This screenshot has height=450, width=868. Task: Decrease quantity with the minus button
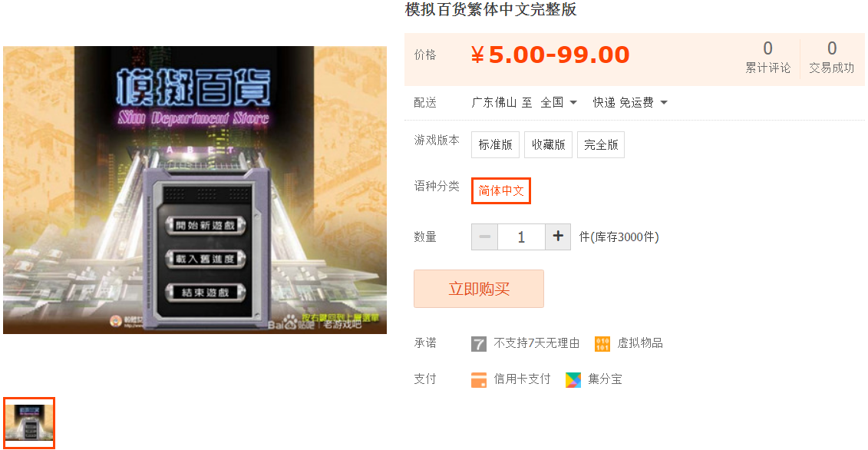coord(485,237)
